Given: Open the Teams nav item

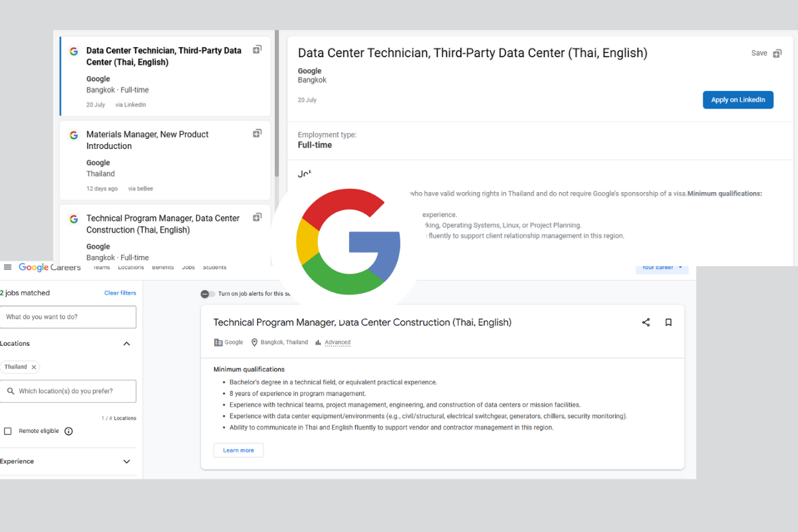Looking at the screenshot, I should tap(102, 267).
